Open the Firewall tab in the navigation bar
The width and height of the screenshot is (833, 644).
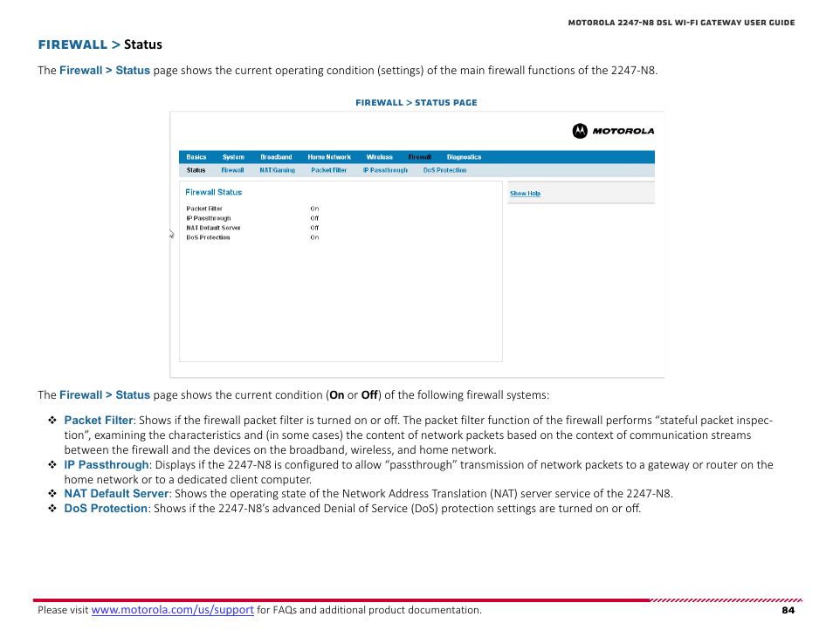(x=420, y=157)
